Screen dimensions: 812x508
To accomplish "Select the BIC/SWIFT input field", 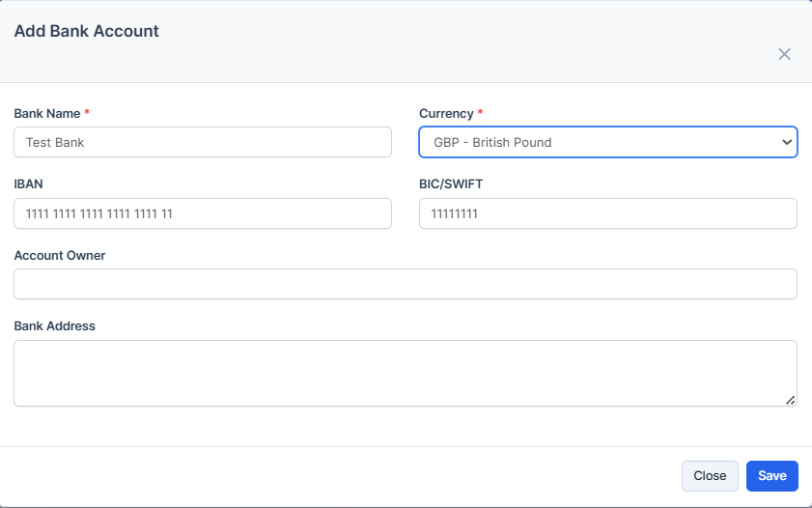I will click(607, 213).
